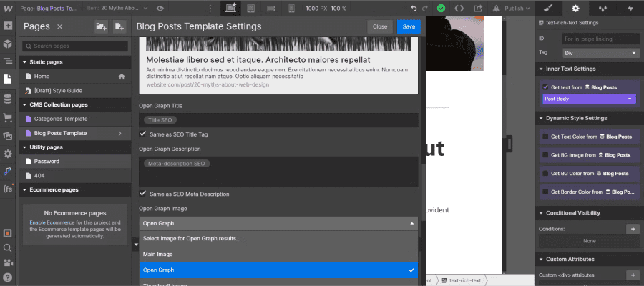
Task: Click the Redo arrow
Action: tap(424, 8)
